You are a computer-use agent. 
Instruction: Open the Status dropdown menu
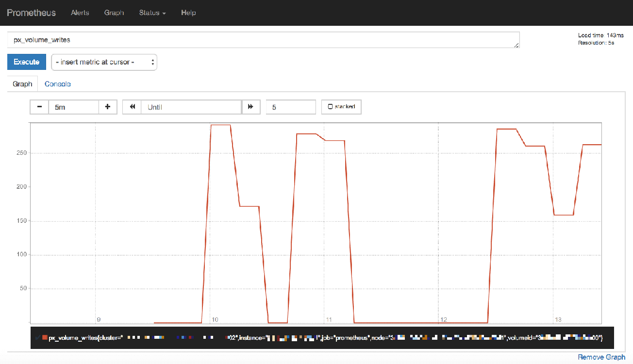click(x=152, y=13)
